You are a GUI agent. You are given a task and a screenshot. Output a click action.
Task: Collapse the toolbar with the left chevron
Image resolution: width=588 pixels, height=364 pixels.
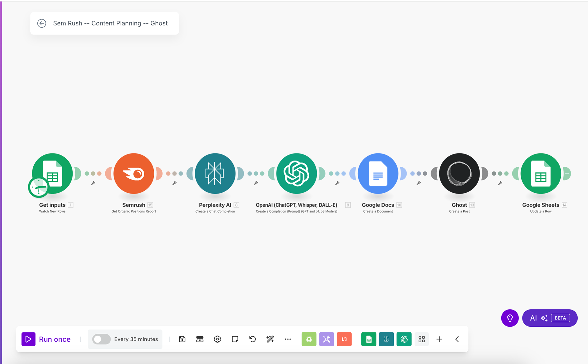[457, 339]
